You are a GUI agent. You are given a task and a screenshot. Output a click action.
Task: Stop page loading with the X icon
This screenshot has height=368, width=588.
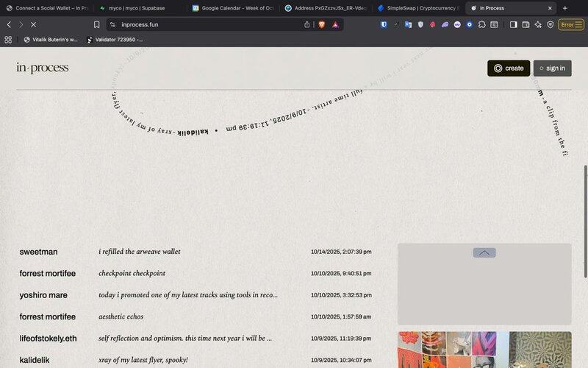[x=33, y=24]
